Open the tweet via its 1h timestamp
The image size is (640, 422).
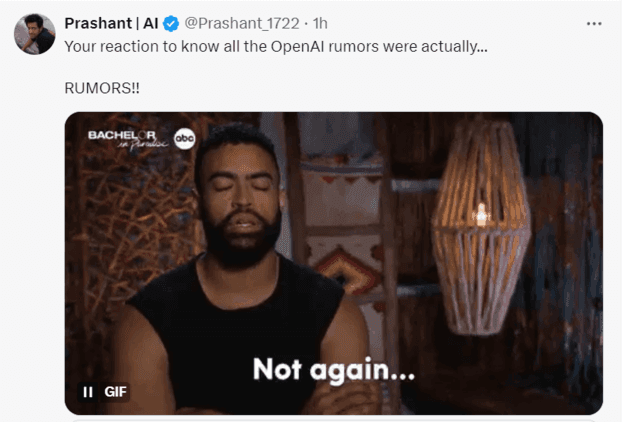click(320, 23)
